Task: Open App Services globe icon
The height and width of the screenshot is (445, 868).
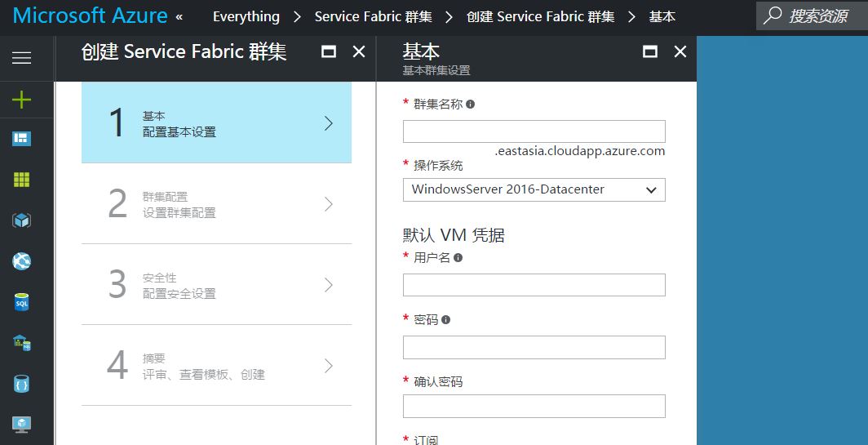Action: (21, 261)
